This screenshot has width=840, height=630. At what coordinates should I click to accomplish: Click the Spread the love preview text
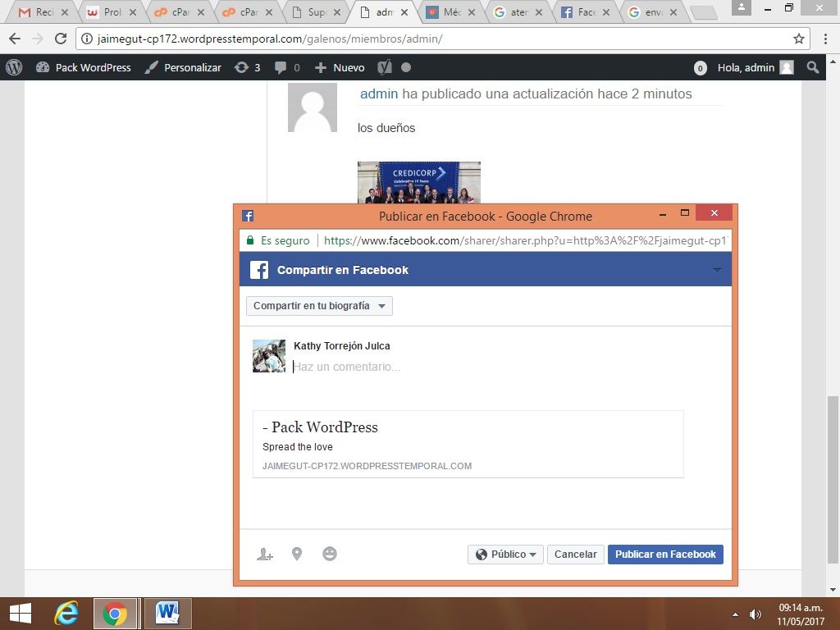[298, 447]
